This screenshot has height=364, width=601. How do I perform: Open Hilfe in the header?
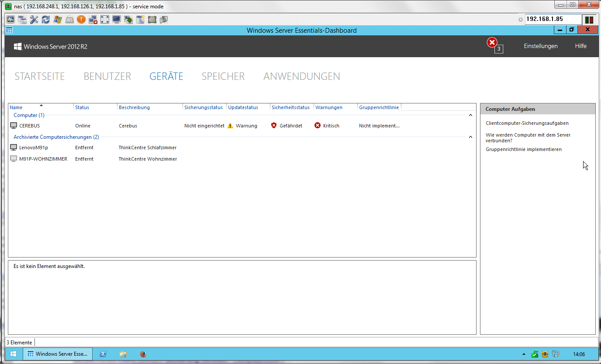point(581,46)
